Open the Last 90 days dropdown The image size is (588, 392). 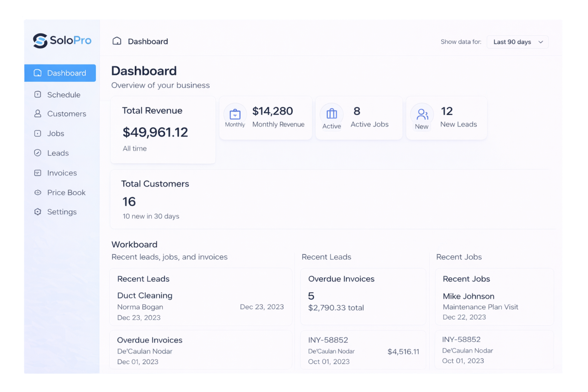tap(517, 42)
